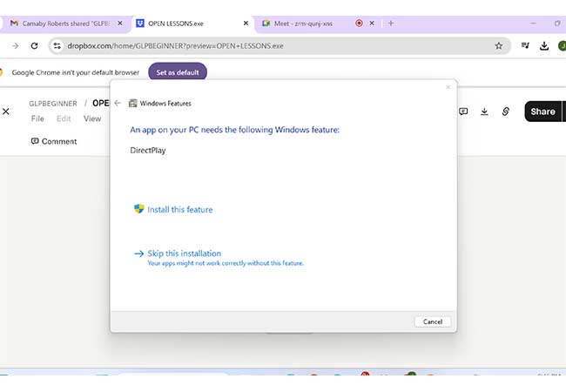This screenshot has height=392, width=566.
Task: Click Install this feature link
Action: click(x=179, y=209)
